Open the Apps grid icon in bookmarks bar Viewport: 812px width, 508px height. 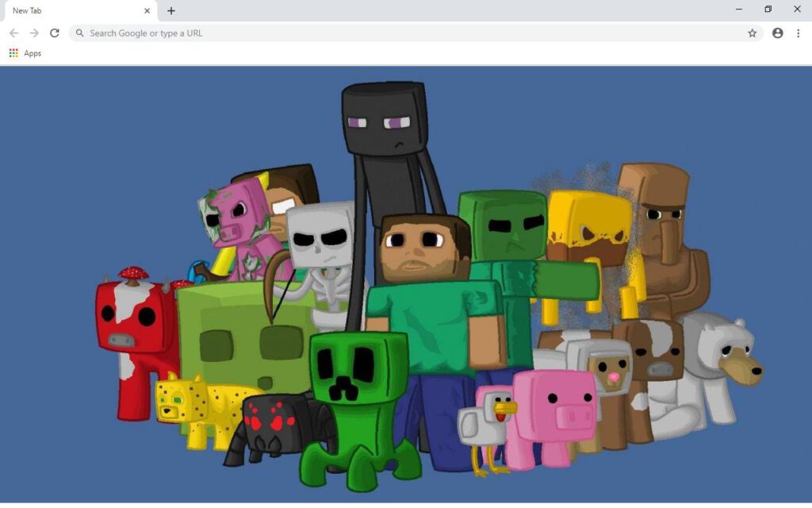[x=13, y=53]
